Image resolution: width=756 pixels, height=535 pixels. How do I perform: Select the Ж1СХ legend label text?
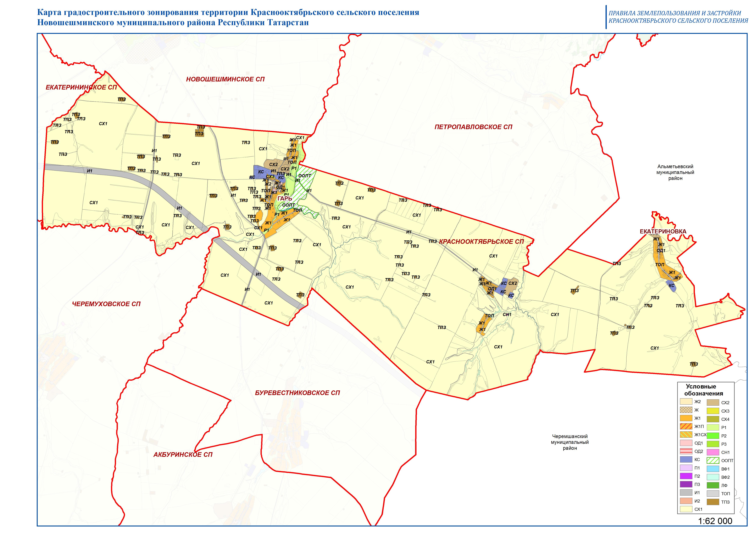700,435
